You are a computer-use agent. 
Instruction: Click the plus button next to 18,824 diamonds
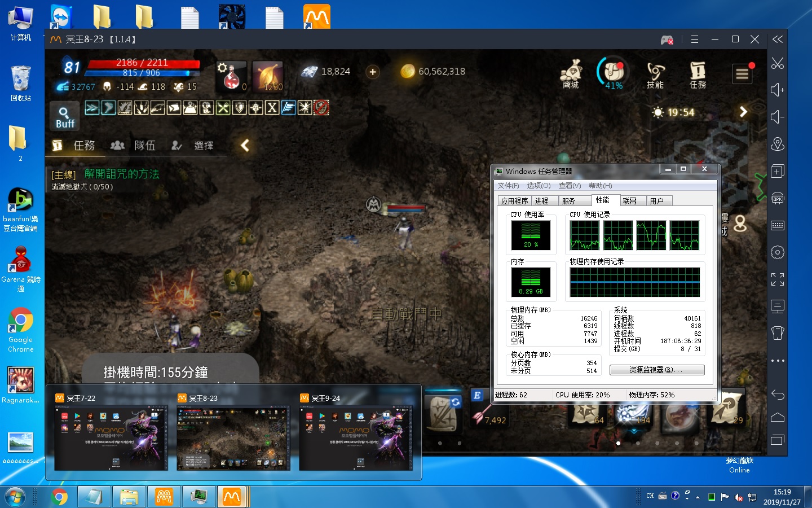click(373, 72)
